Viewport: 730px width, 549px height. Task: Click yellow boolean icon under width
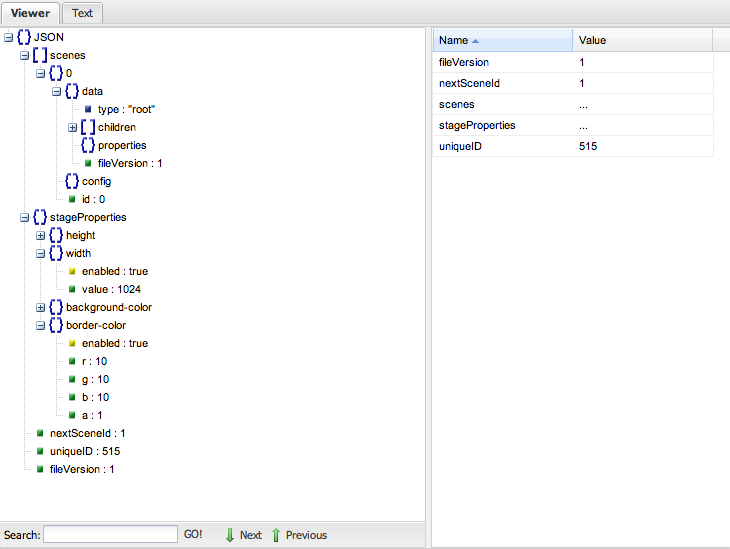click(x=72, y=271)
